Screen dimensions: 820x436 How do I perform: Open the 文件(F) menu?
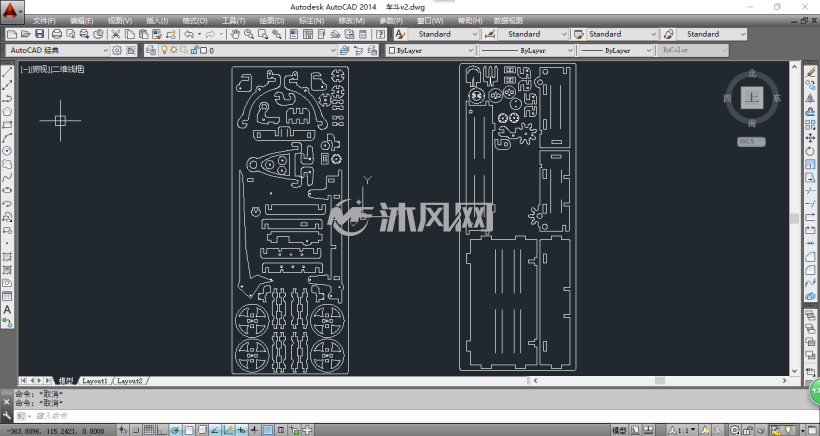tap(44, 21)
